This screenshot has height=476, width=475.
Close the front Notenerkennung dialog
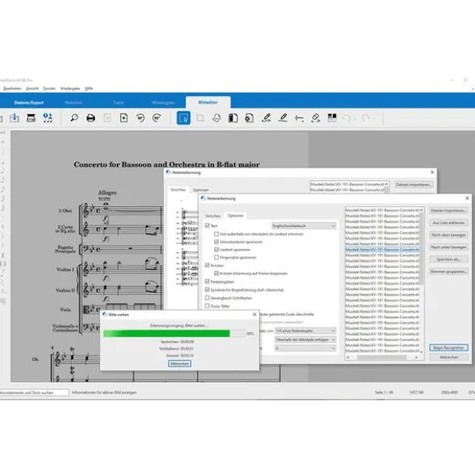point(467,198)
